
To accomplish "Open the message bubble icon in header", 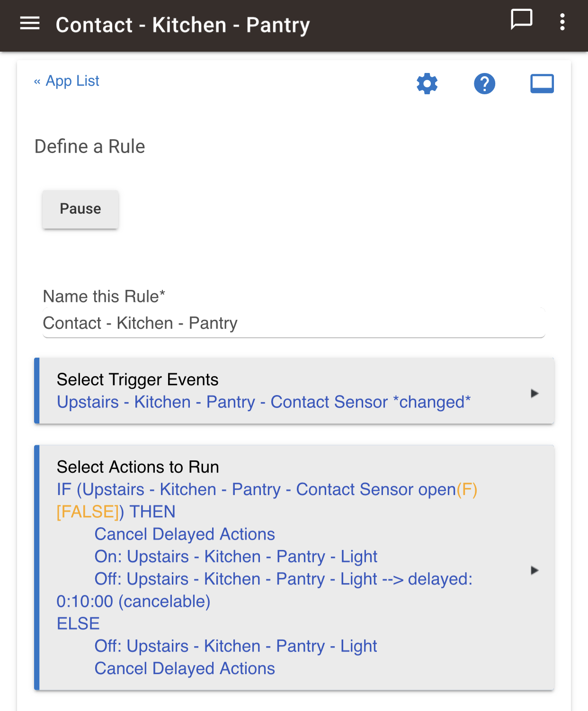I will (x=522, y=20).
